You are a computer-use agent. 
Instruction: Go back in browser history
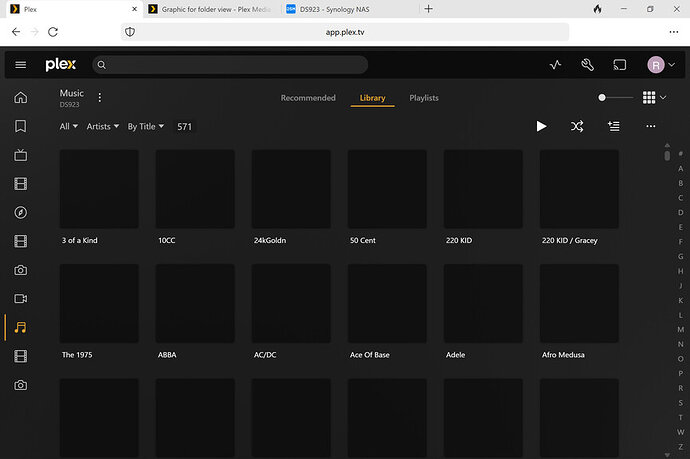point(16,32)
